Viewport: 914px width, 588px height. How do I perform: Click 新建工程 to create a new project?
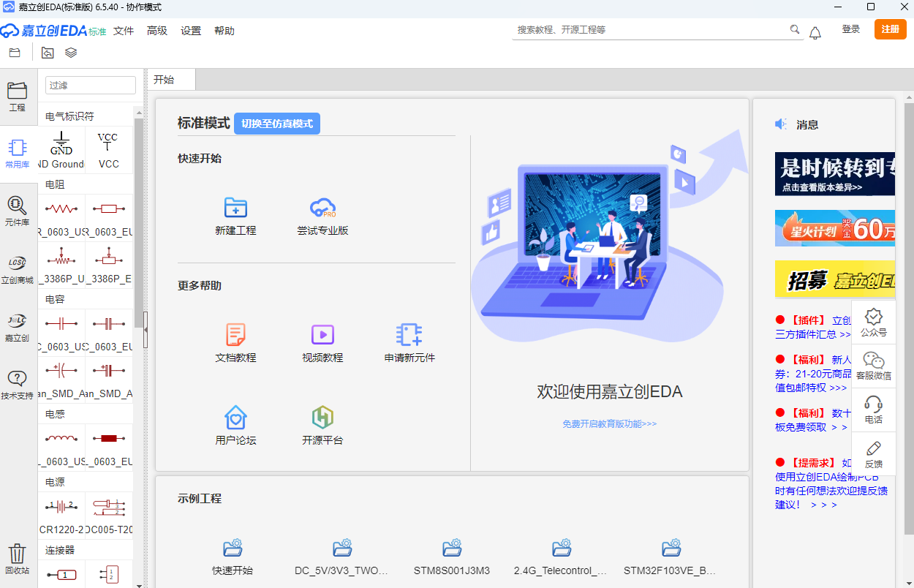235,217
